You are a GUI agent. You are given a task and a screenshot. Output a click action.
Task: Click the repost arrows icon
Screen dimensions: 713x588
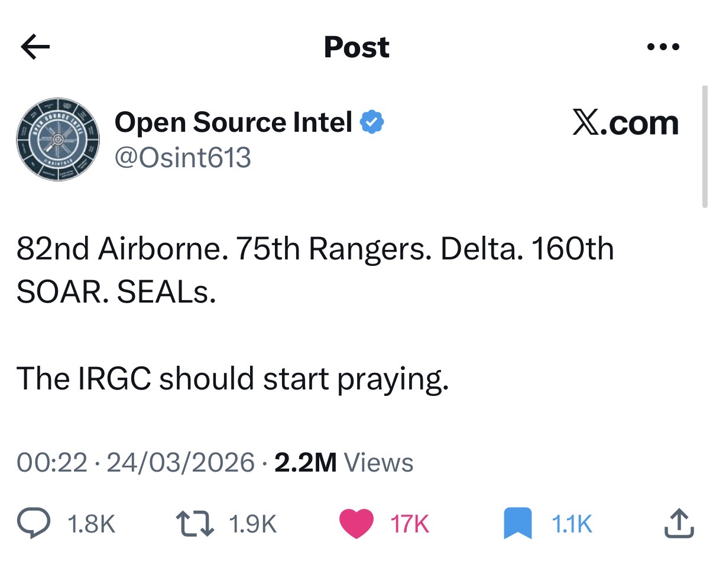click(x=195, y=524)
